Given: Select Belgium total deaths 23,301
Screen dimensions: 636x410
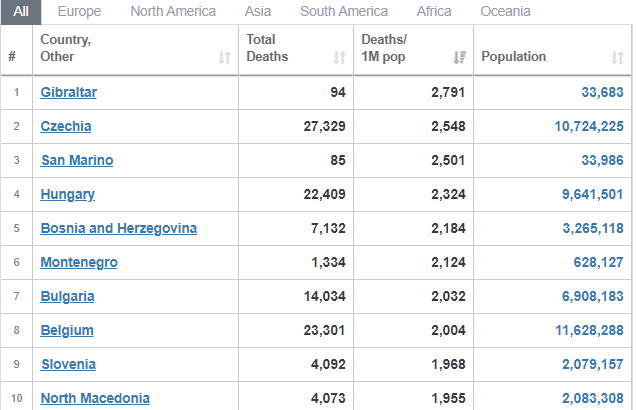Looking at the screenshot, I should pos(324,331).
